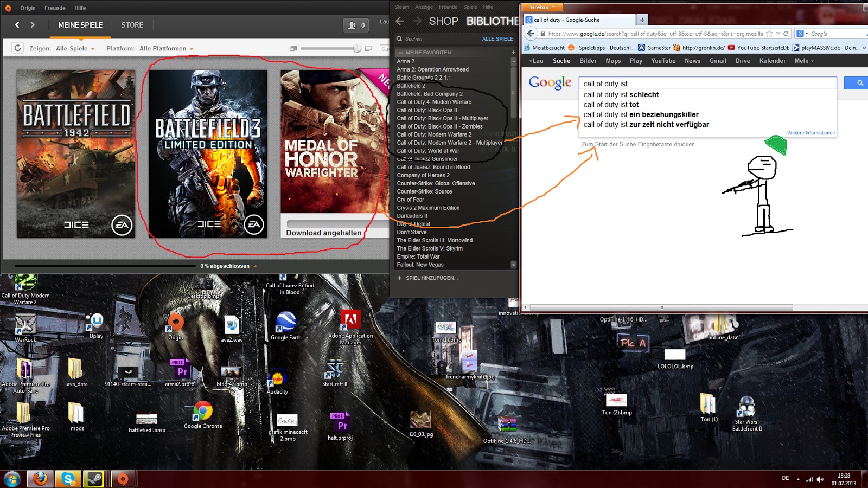The width and height of the screenshot is (868, 488).
Task: Open the GameStar bookmark
Action: coord(654,48)
